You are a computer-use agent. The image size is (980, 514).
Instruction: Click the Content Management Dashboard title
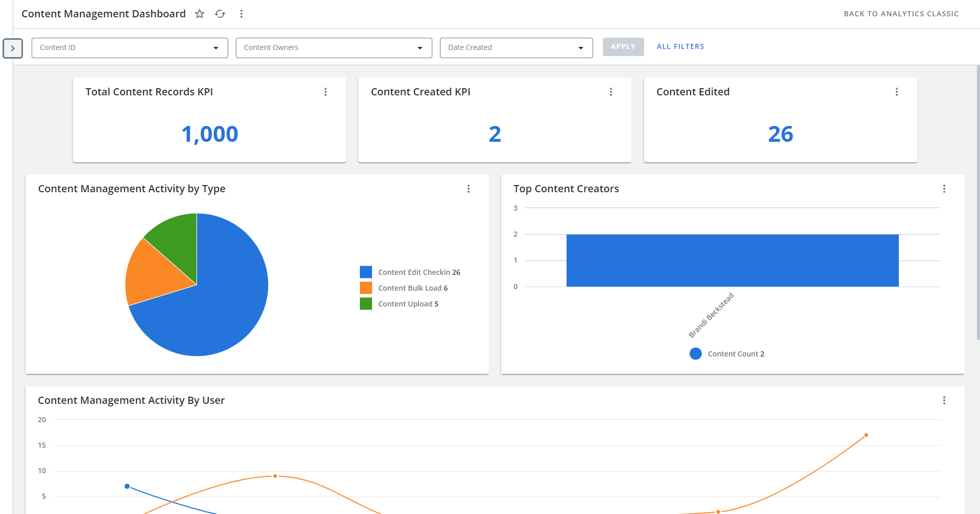tap(104, 14)
